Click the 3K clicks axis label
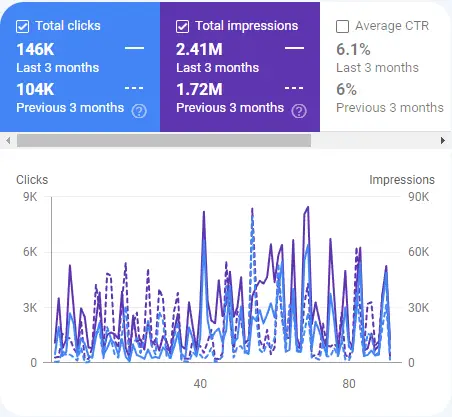 click(30, 307)
